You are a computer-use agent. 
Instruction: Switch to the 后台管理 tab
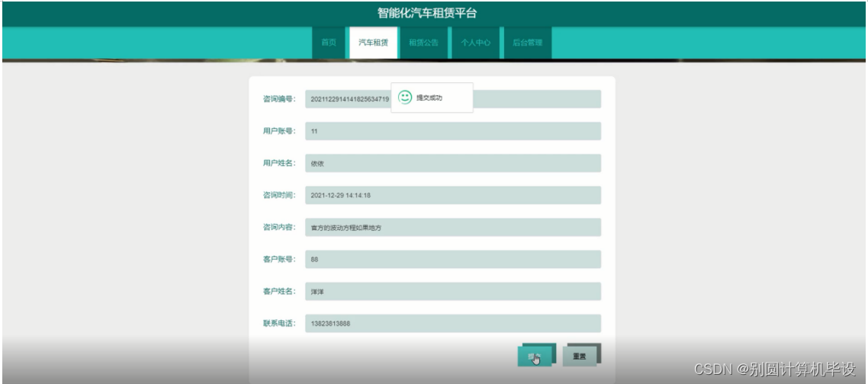click(527, 43)
